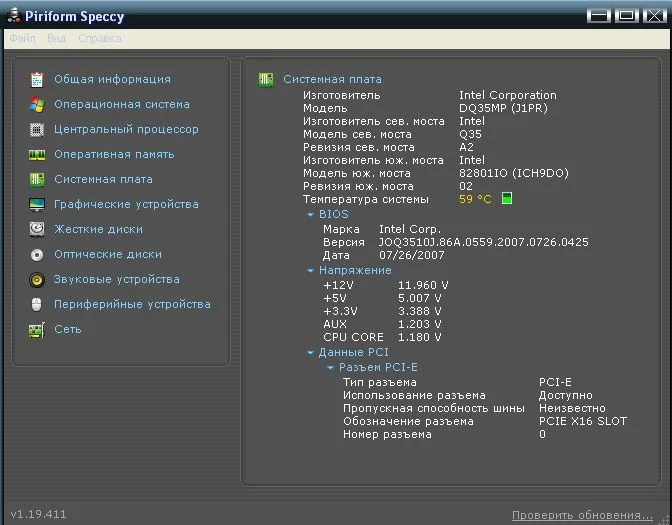The width and height of the screenshot is (672, 525).
Task: Click the Данные PCI section label
Action: pos(354,352)
